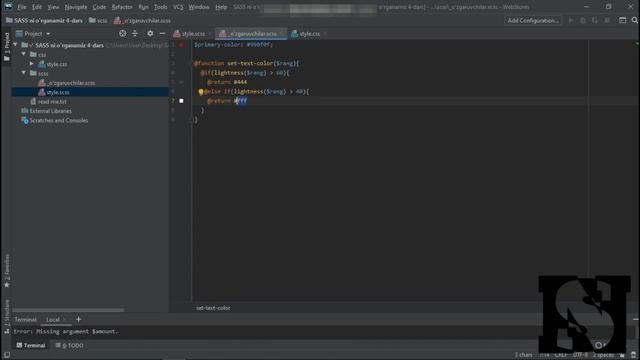Click the Stop icon in toolbar
This screenshot has width=640, height=360.
(607, 20)
